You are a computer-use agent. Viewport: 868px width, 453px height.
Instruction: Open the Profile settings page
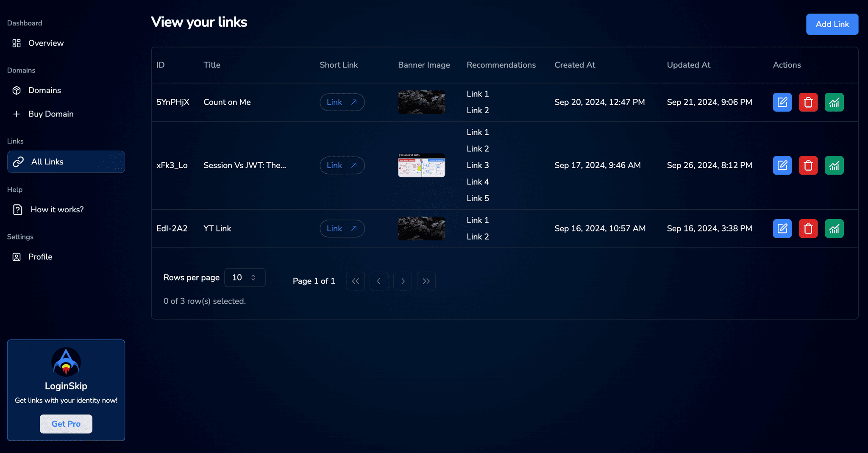click(40, 257)
